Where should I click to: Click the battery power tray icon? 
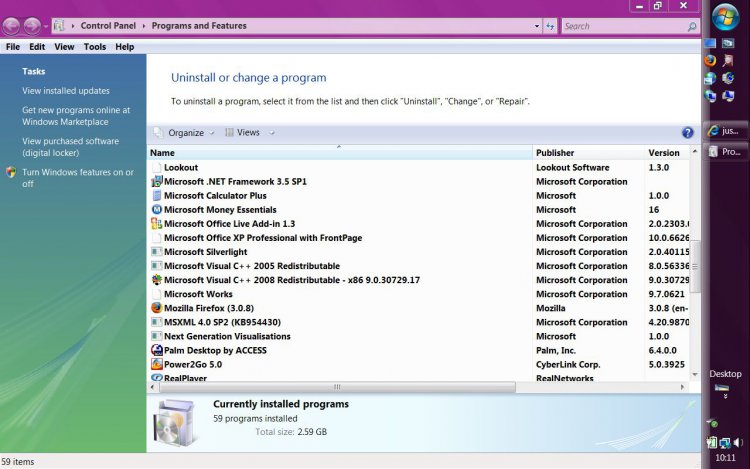tap(712, 443)
